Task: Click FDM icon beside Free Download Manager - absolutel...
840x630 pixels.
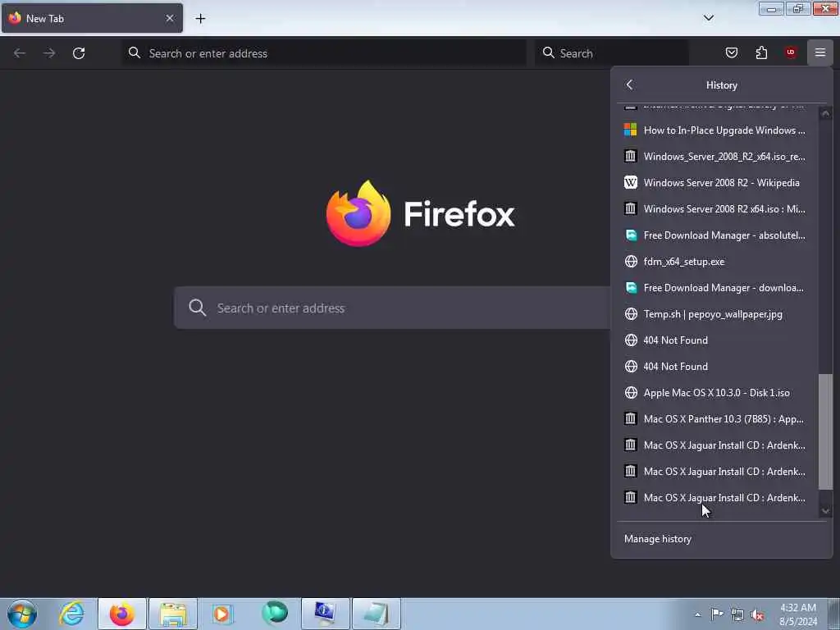Action: coord(631,235)
